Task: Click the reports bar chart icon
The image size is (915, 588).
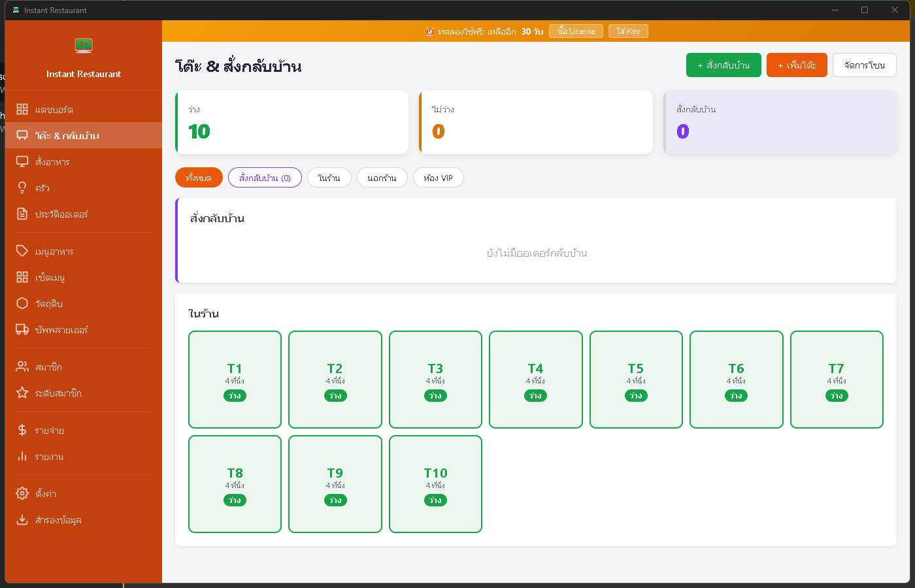Action: (22, 456)
